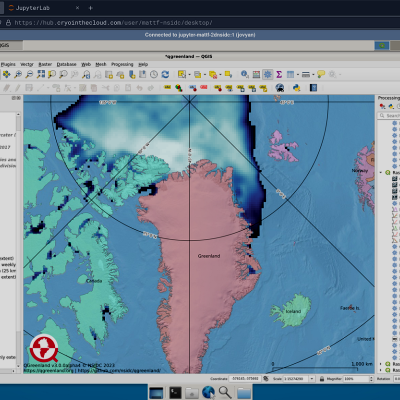Click the browser address bar URL
The width and height of the screenshot is (400, 400).
click(x=113, y=23)
